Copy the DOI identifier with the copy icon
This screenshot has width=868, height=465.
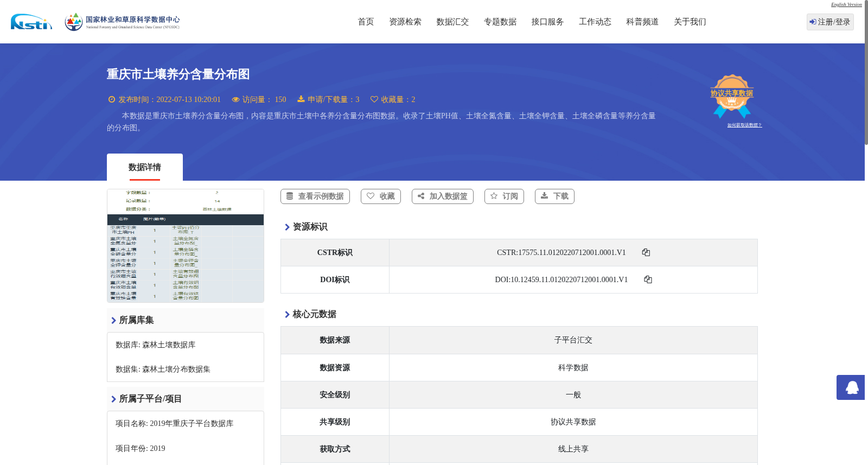point(648,279)
